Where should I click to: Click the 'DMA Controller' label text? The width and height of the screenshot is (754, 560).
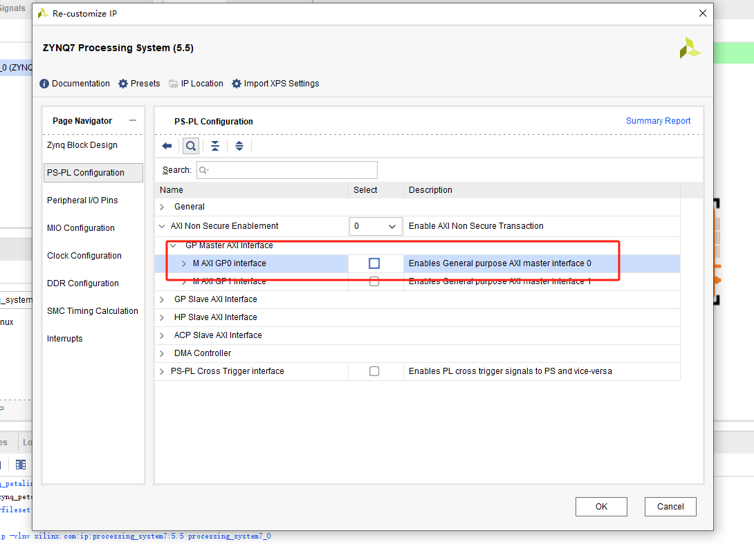[203, 353]
